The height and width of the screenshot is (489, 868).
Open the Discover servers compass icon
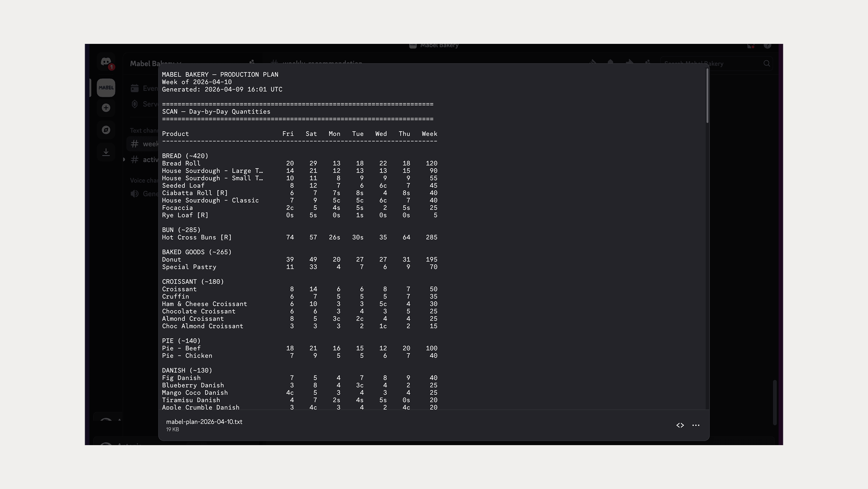pyautogui.click(x=106, y=130)
